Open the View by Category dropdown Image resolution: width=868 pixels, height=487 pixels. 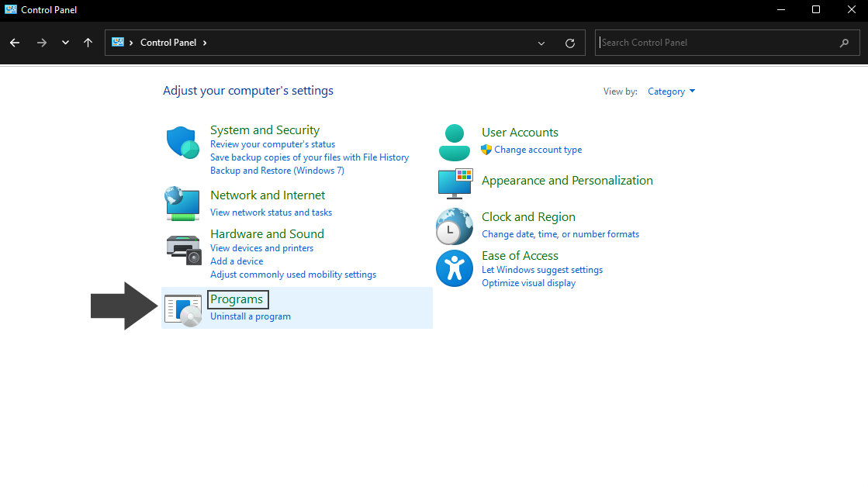(671, 92)
